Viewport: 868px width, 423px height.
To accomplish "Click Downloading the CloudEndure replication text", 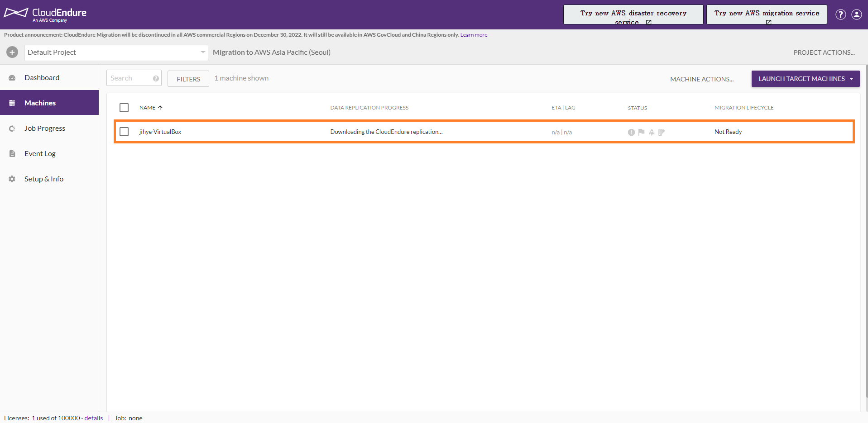I will click(x=386, y=132).
